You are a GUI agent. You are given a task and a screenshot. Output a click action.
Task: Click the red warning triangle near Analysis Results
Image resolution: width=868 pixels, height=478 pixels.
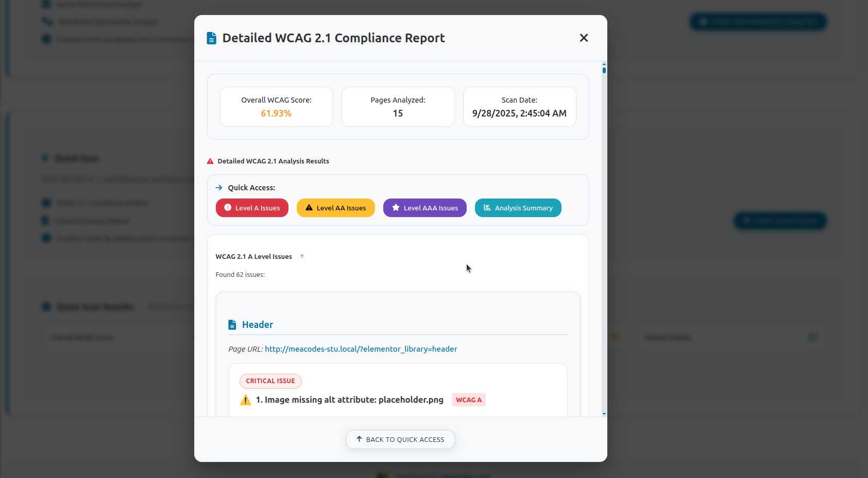(x=210, y=161)
